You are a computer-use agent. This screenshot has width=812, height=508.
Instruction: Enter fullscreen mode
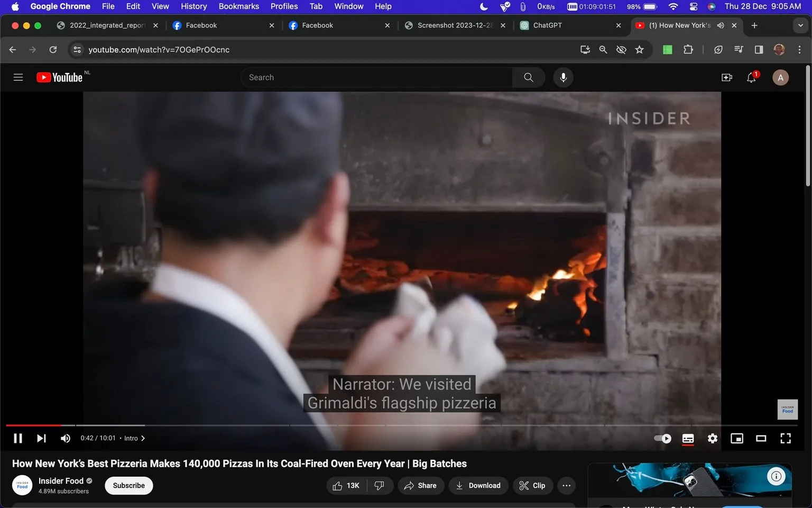[x=786, y=438]
